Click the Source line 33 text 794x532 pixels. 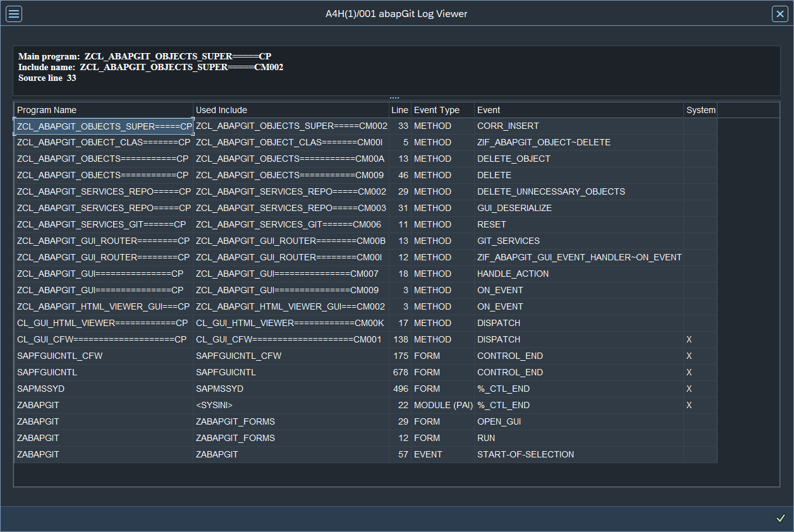pos(47,78)
